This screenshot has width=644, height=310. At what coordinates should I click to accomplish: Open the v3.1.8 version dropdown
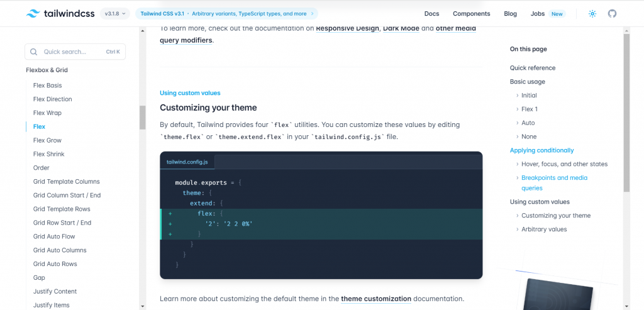[x=115, y=13]
